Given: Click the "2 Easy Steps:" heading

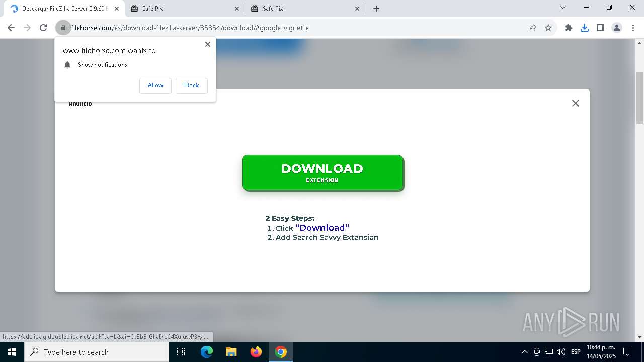Looking at the screenshot, I should coord(290,218).
